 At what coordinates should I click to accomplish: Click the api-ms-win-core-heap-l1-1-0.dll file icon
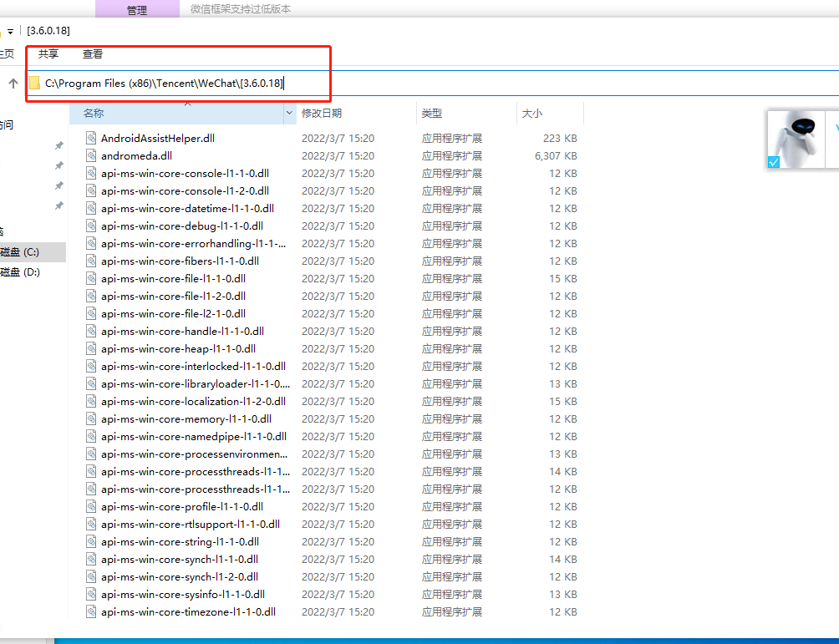point(92,348)
